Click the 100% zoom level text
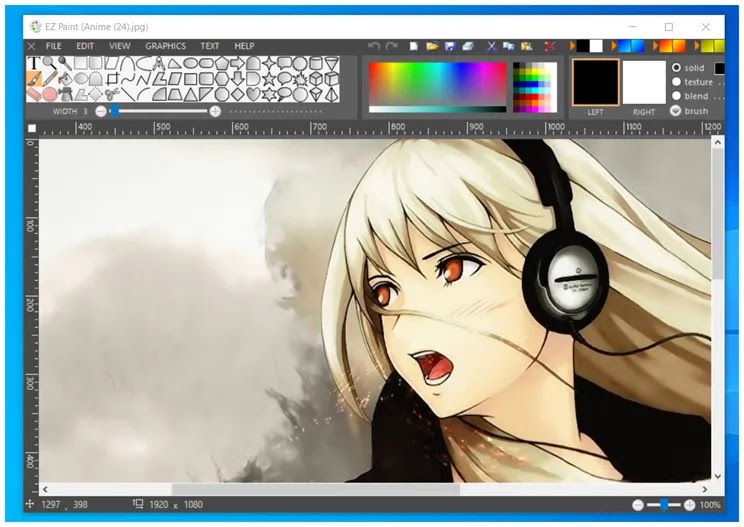Screen dimensions: 744x527 (x=710, y=505)
